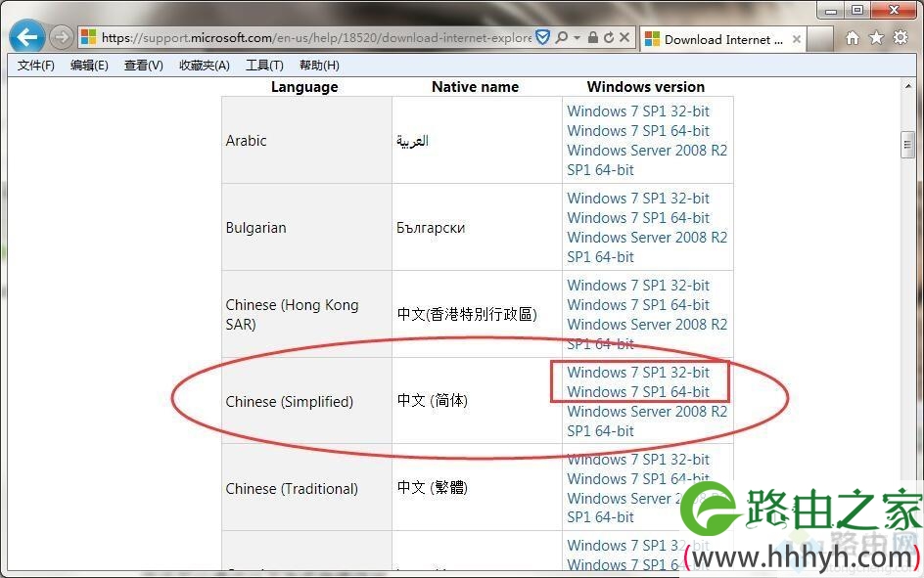Stop loading with the address bar X
This screenshot has width=924, height=578.
pos(624,38)
